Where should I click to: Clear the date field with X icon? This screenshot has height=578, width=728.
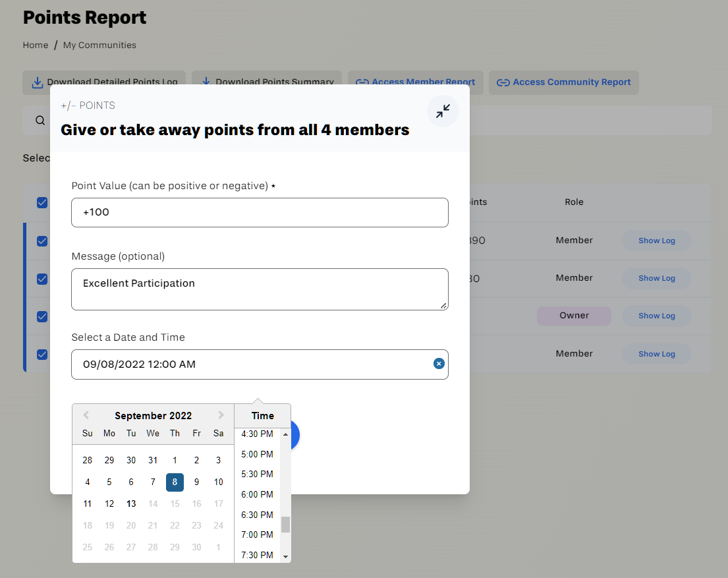coord(439,364)
